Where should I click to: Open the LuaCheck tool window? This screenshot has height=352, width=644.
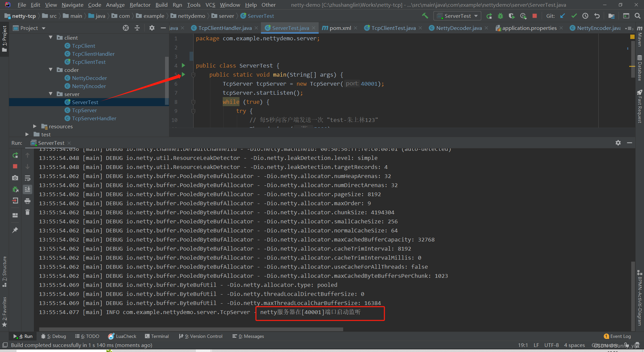(x=122, y=336)
